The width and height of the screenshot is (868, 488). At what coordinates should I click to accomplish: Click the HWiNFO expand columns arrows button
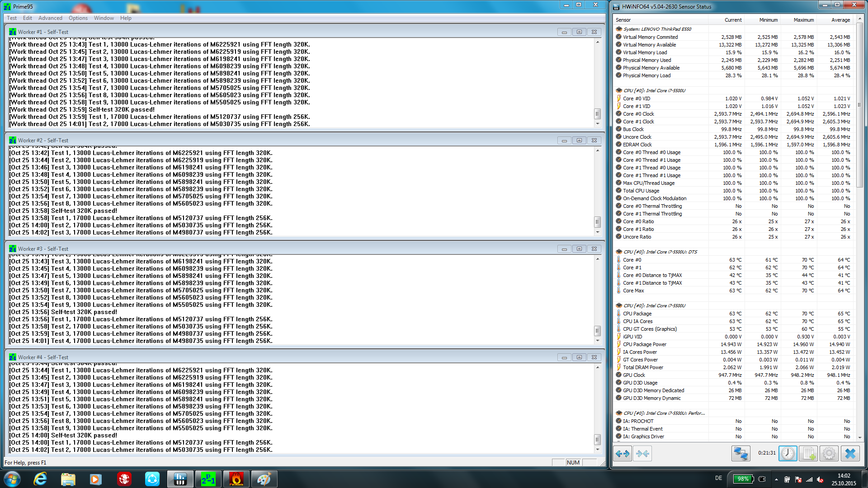point(623,453)
